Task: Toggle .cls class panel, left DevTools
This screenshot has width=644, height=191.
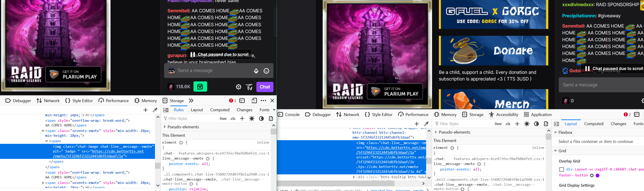Action: pos(233,119)
